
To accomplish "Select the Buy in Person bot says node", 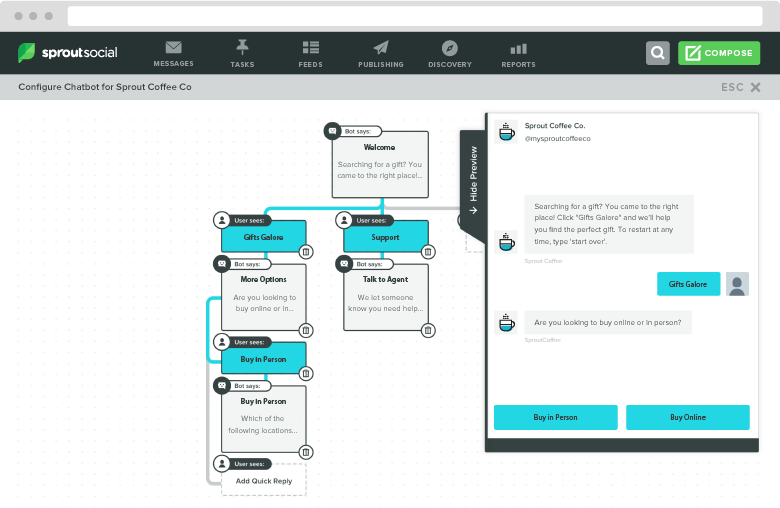I will (264, 419).
